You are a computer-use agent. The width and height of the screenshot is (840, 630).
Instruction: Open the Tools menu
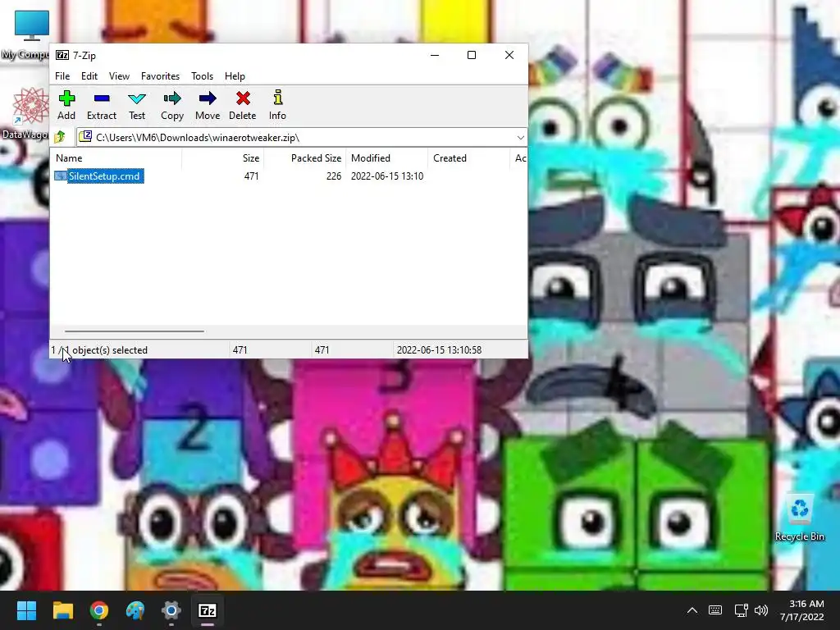click(x=202, y=76)
